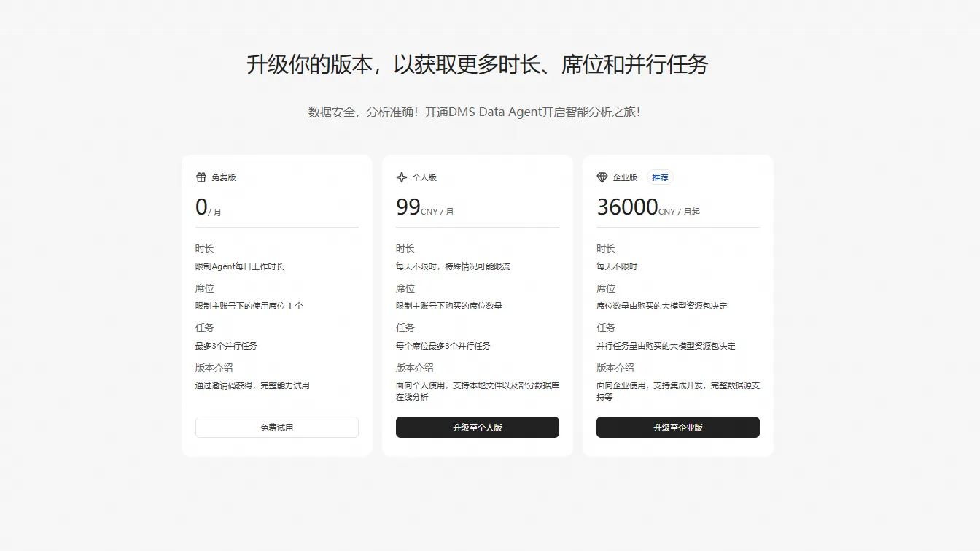Click text 限制Agent每日工作时长
This screenshot has height=551, width=980.
[240, 266]
